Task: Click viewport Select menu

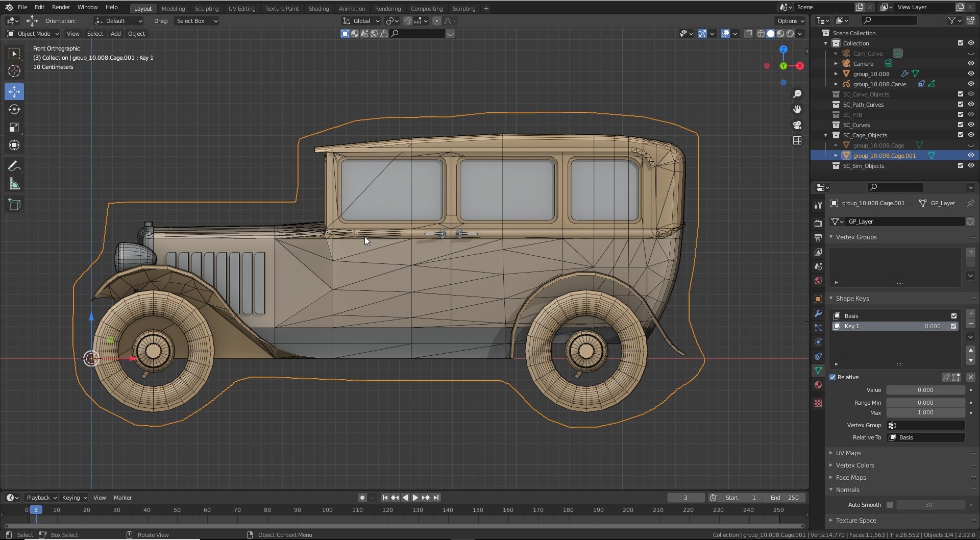Action: [95, 34]
